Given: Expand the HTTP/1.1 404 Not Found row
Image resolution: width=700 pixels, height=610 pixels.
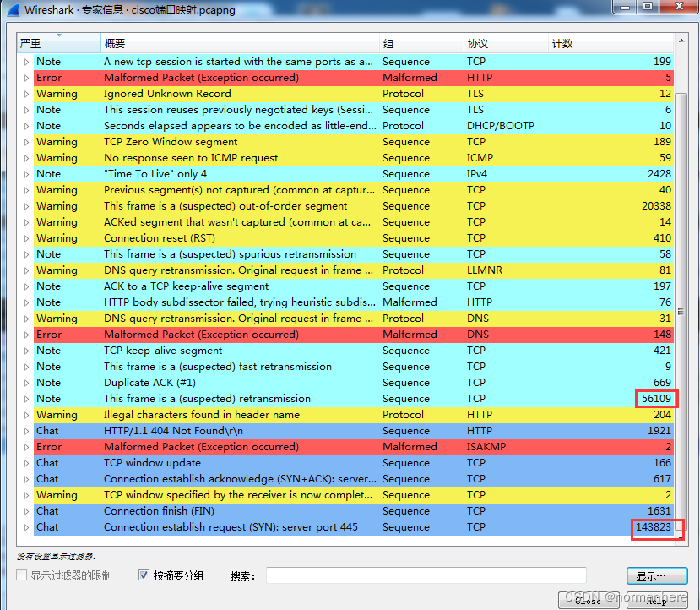Looking at the screenshot, I should 26,431.
